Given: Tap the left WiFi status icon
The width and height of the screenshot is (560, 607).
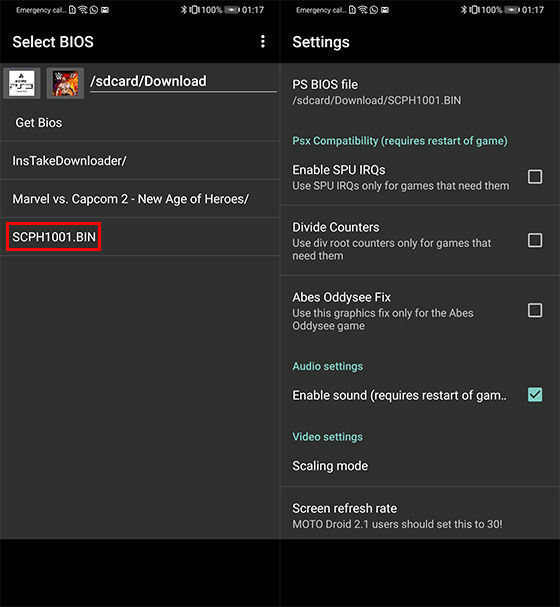Looking at the screenshot, I should 83,10.
